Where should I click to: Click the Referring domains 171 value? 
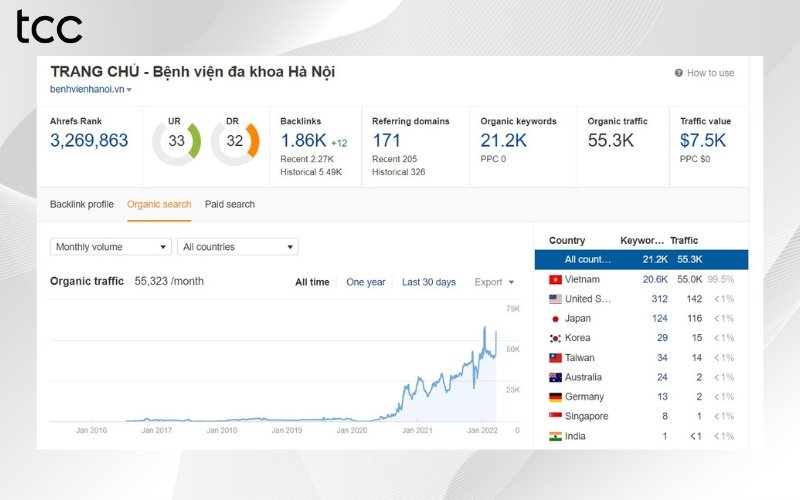point(386,140)
